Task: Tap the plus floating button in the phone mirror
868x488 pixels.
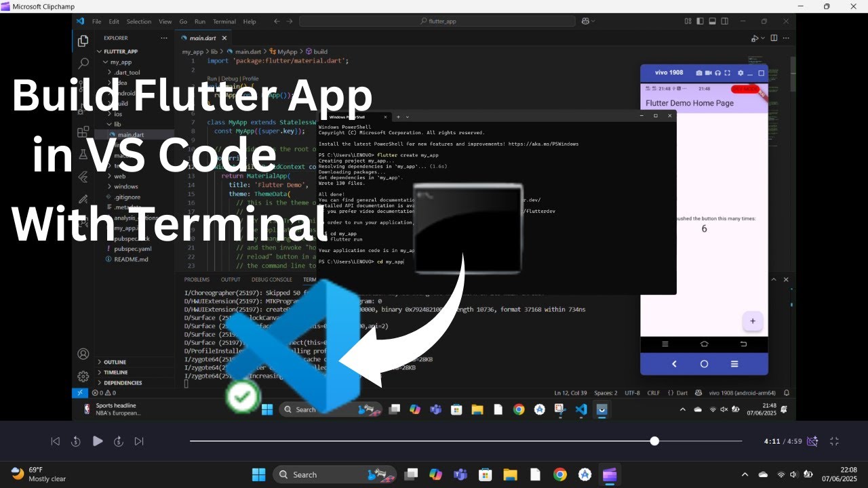Action: pos(752,321)
